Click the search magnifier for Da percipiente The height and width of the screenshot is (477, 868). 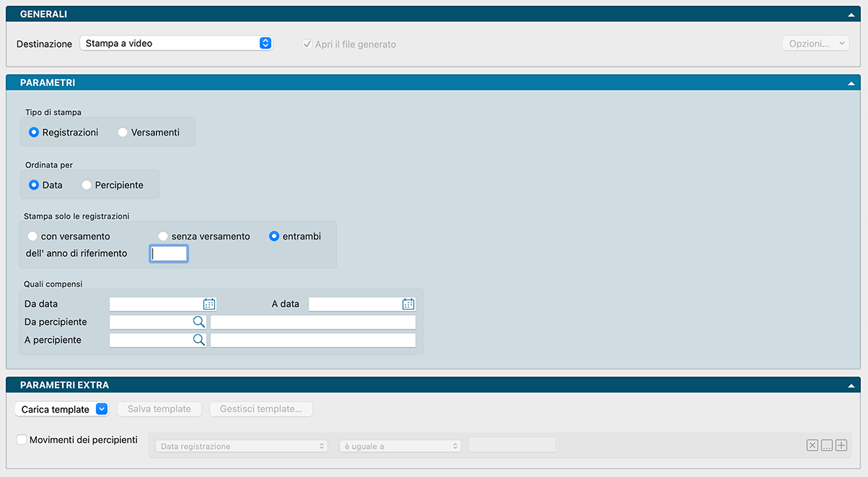(199, 322)
